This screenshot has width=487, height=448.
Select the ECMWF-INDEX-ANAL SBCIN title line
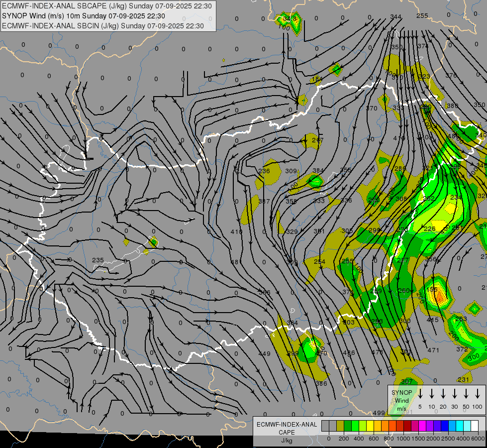coord(103,26)
